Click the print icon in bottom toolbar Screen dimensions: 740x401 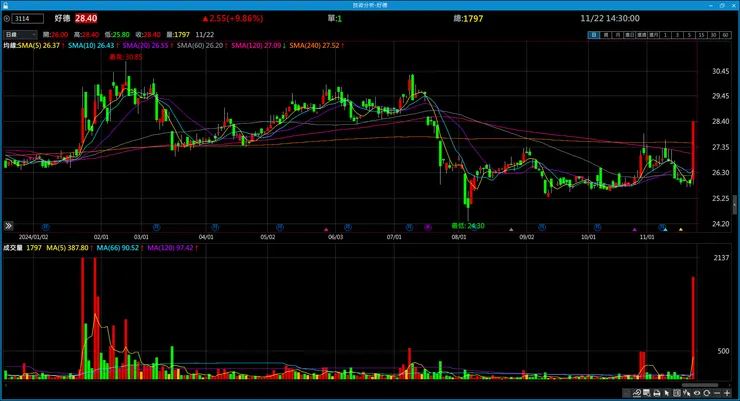[x=656, y=393]
